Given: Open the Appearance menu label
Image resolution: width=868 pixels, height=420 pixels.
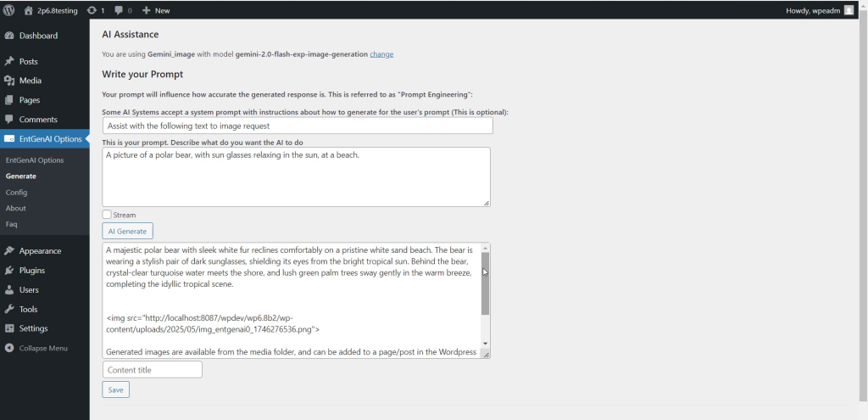Looking at the screenshot, I should pyautogui.click(x=40, y=250).
